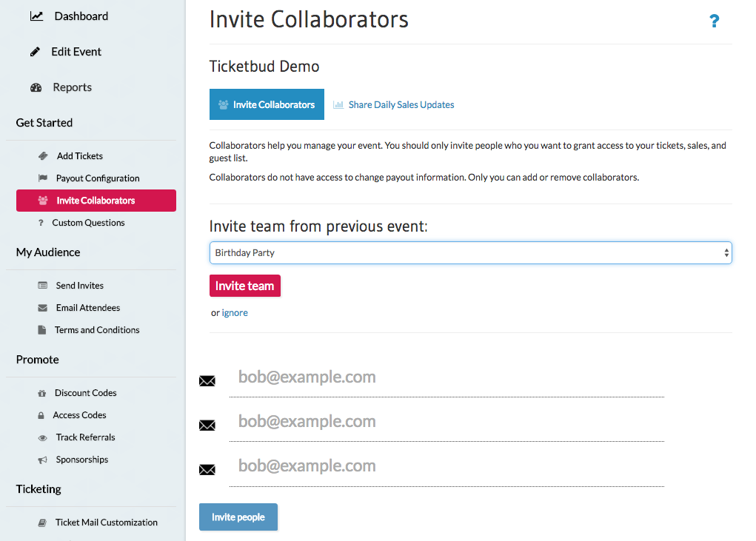Select the highlighted Invite Collaborators sidebar item
Screen dimensions: 756x541
click(96, 201)
